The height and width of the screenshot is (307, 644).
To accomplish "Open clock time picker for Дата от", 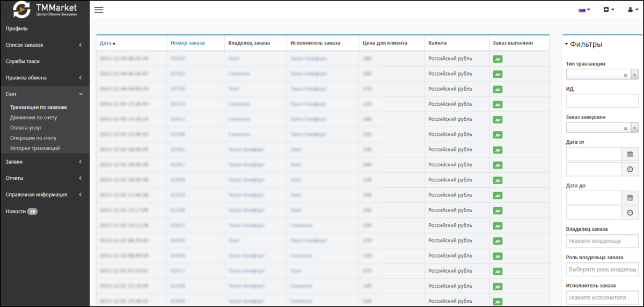I will (x=630, y=169).
